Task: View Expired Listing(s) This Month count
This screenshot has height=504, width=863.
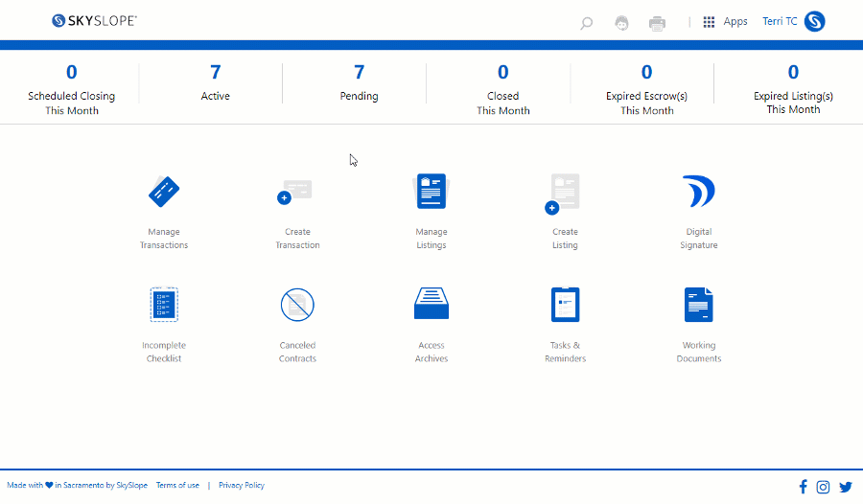Action: 793,72
